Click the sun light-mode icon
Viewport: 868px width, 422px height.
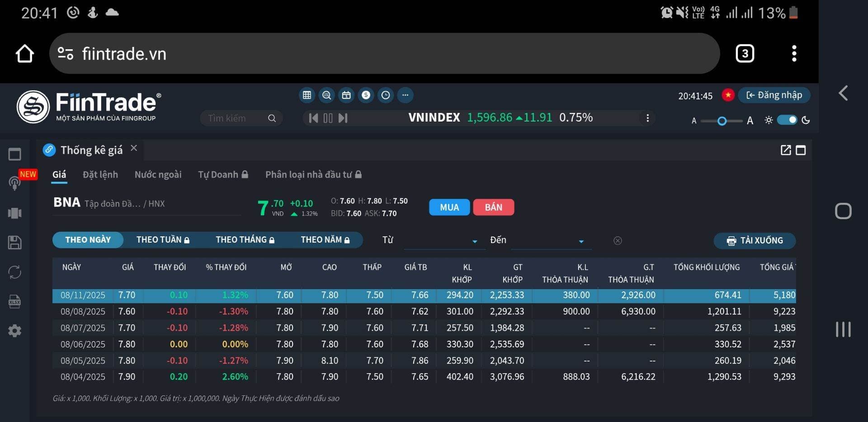coord(769,120)
